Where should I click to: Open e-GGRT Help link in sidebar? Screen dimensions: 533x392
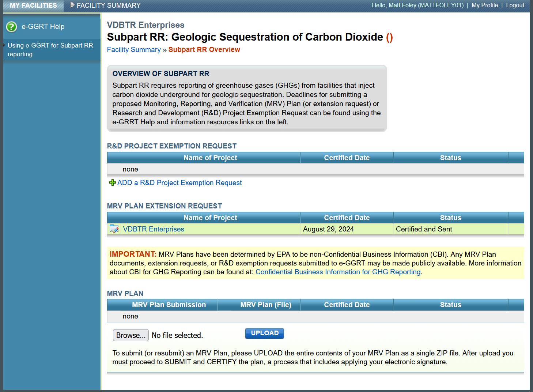43,27
